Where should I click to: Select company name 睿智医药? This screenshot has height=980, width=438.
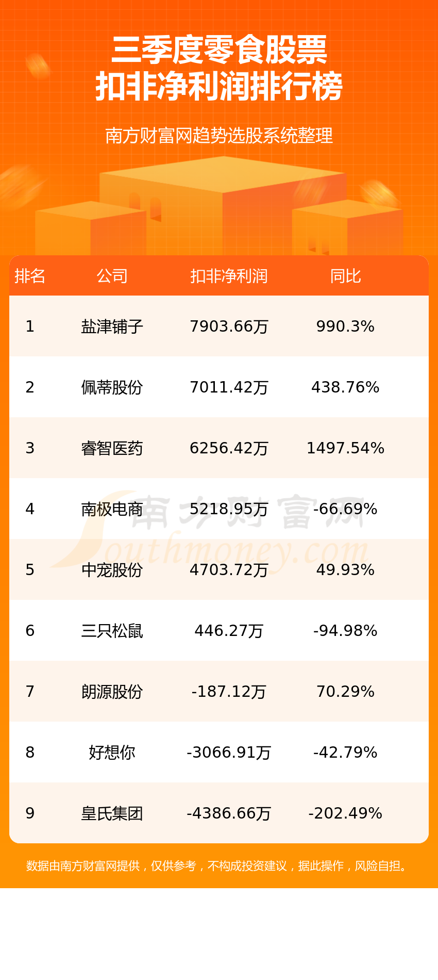click(x=112, y=448)
